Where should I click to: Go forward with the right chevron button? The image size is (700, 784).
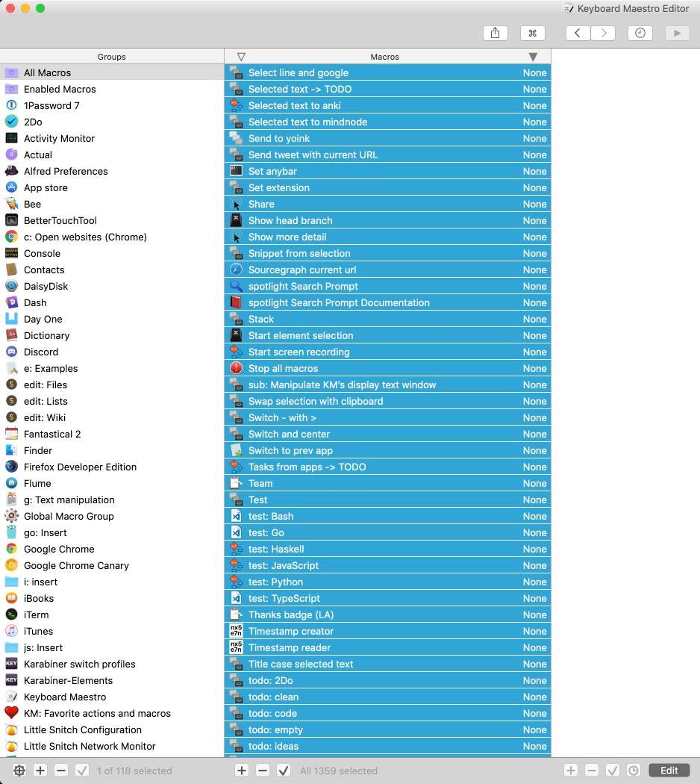pyautogui.click(x=603, y=33)
